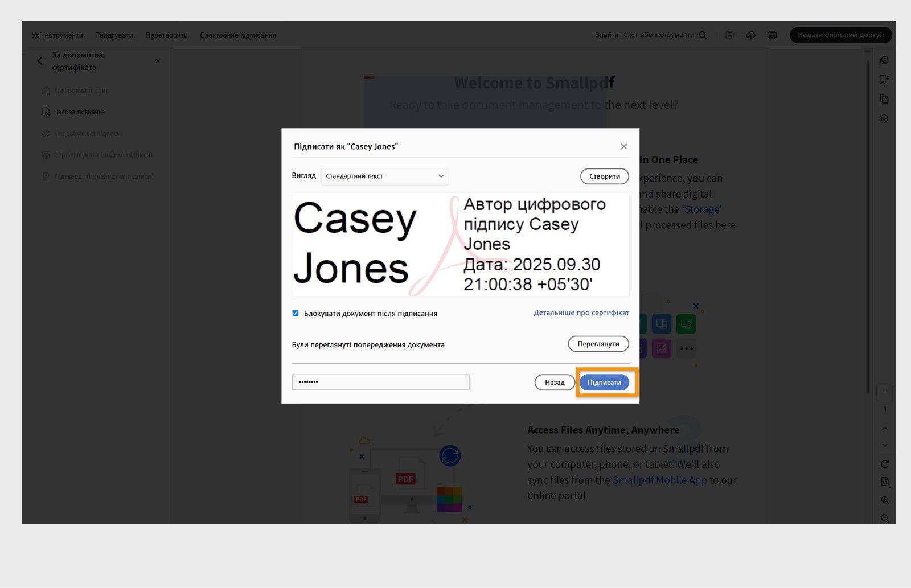Open the 'Редагувати' menu

pos(114,35)
